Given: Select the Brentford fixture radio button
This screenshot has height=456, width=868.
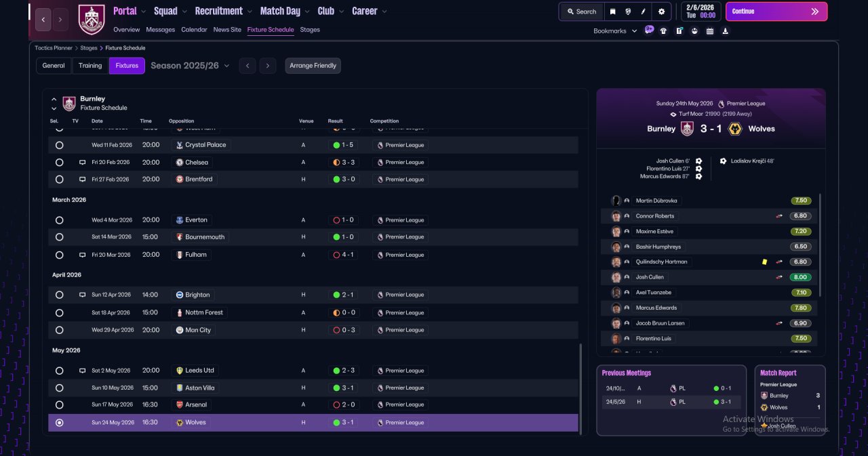Looking at the screenshot, I should point(59,180).
